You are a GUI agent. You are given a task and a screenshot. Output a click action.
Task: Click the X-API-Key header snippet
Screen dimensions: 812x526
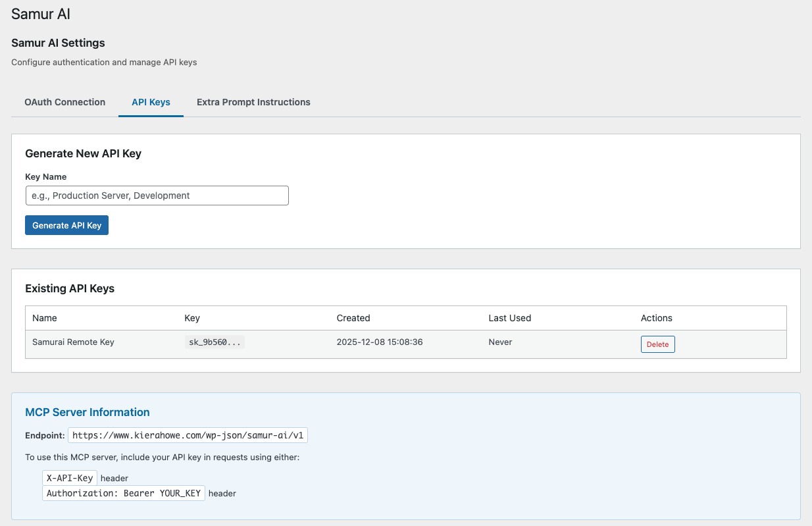(x=69, y=478)
